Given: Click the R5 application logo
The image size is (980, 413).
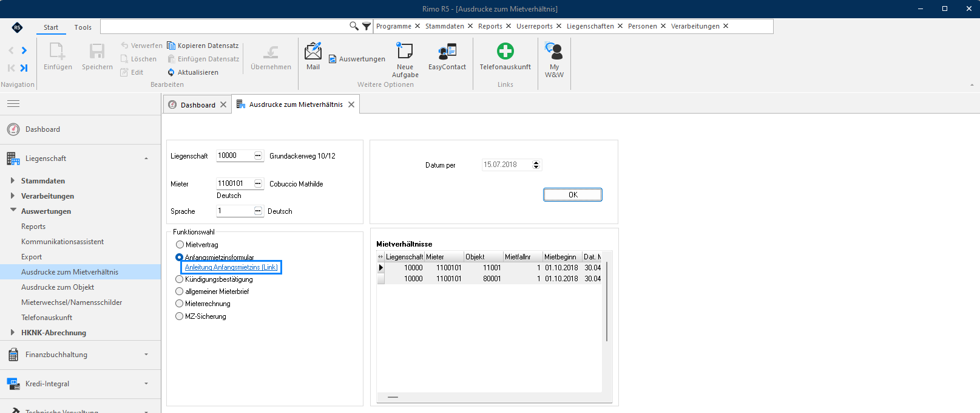Looking at the screenshot, I should pos(17,27).
